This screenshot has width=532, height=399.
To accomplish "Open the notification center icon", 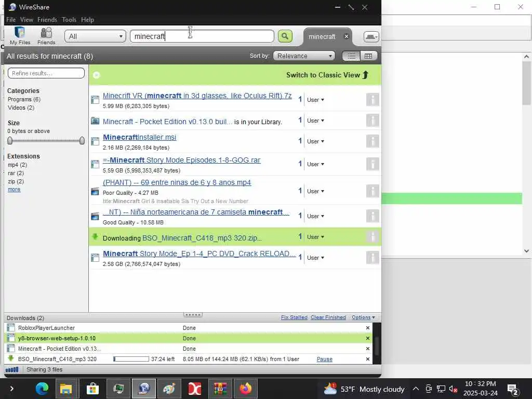I will tap(513, 389).
